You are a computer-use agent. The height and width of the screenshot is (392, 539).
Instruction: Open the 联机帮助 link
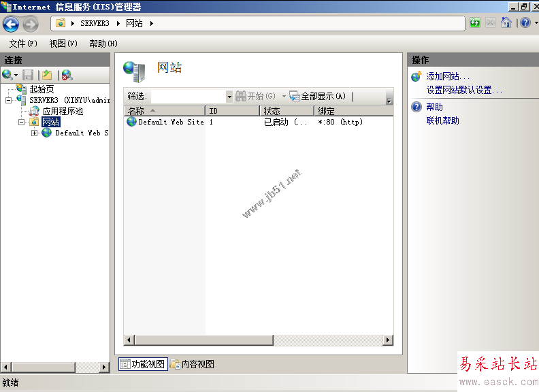(x=443, y=120)
